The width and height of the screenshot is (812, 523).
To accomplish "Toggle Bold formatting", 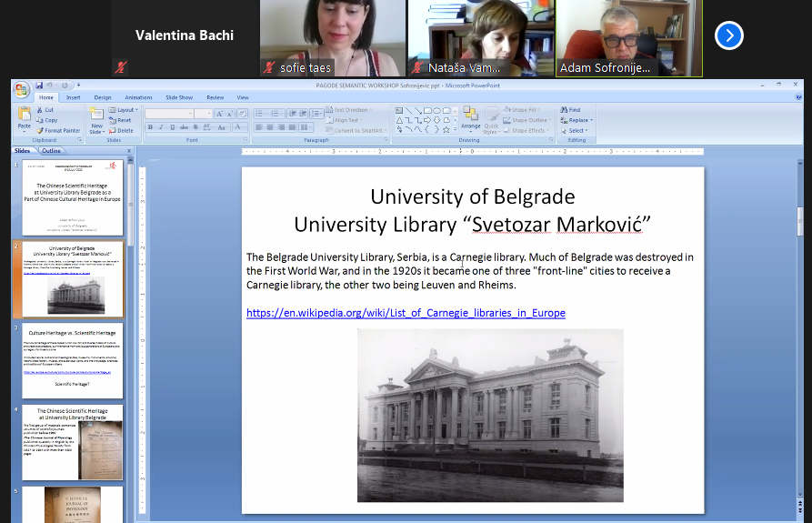I will coord(150,126).
